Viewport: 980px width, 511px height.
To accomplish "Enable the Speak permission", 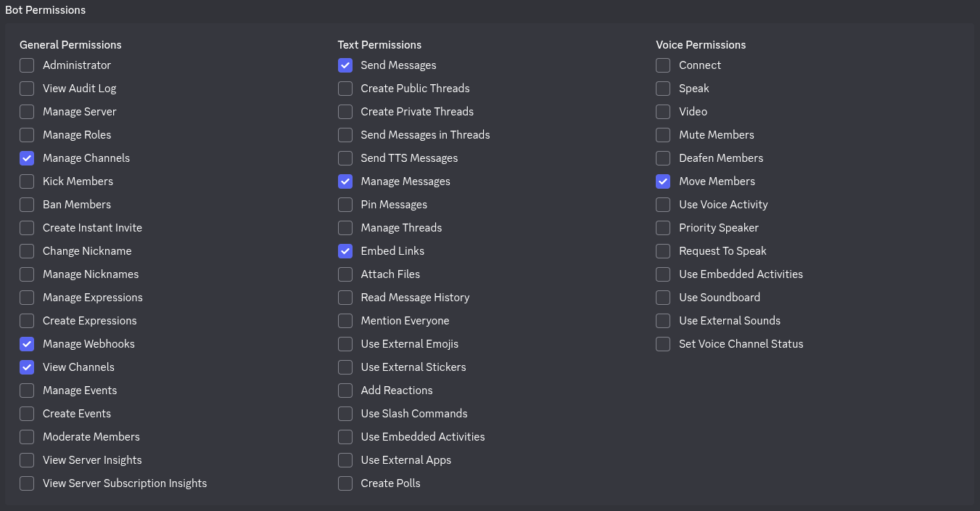I will pyautogui.click(x=662, y=88).
